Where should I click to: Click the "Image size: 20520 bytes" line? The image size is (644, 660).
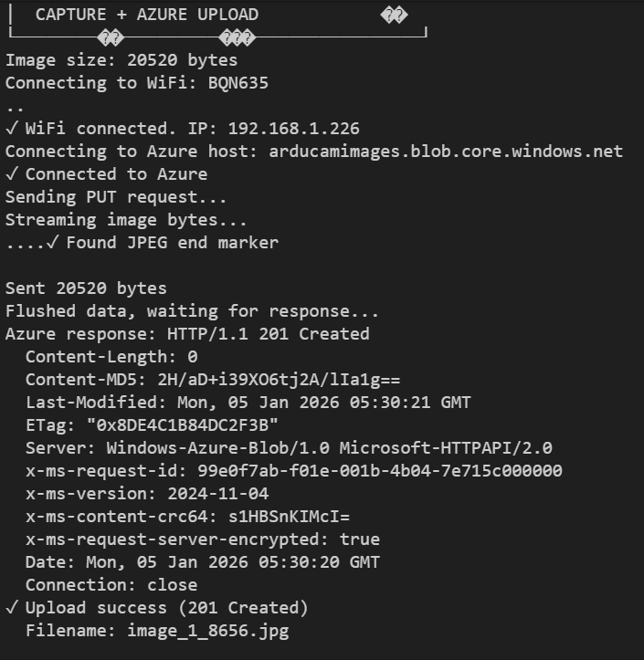coord(121,60)
